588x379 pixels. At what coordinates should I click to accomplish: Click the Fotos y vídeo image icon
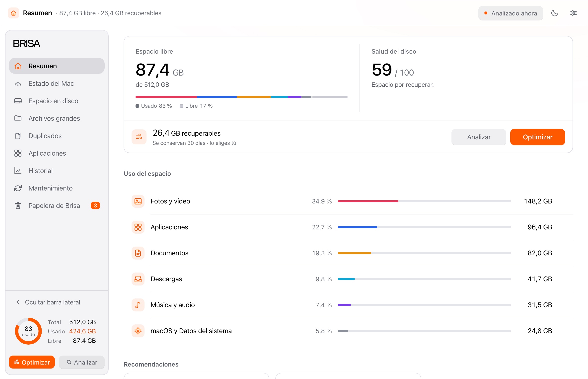point(138,201)
